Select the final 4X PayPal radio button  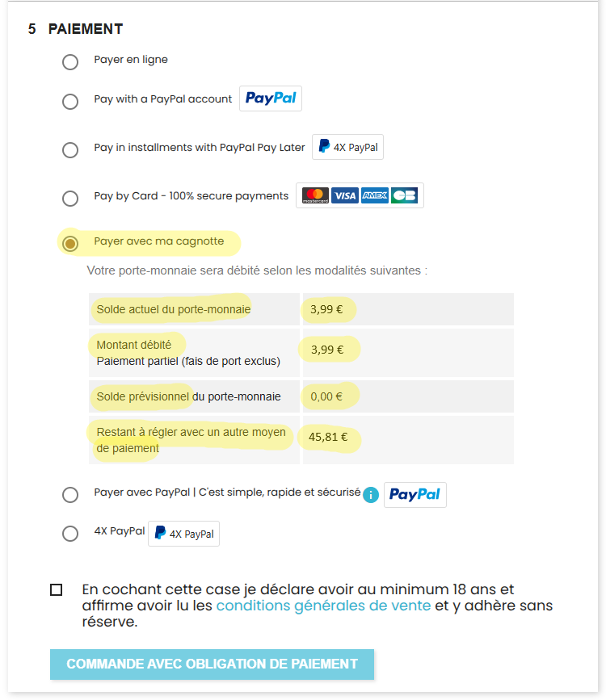click(70, 533)
